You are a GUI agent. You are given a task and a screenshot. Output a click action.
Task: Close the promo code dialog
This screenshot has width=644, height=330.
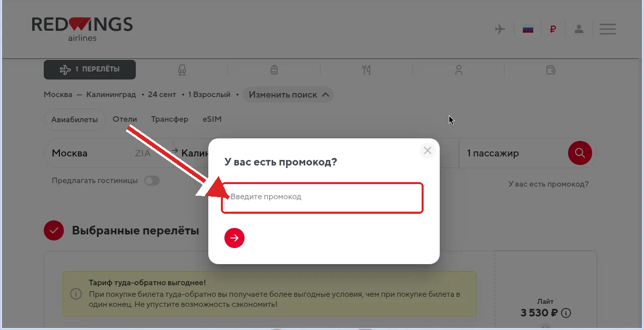(x=428, y=150)
